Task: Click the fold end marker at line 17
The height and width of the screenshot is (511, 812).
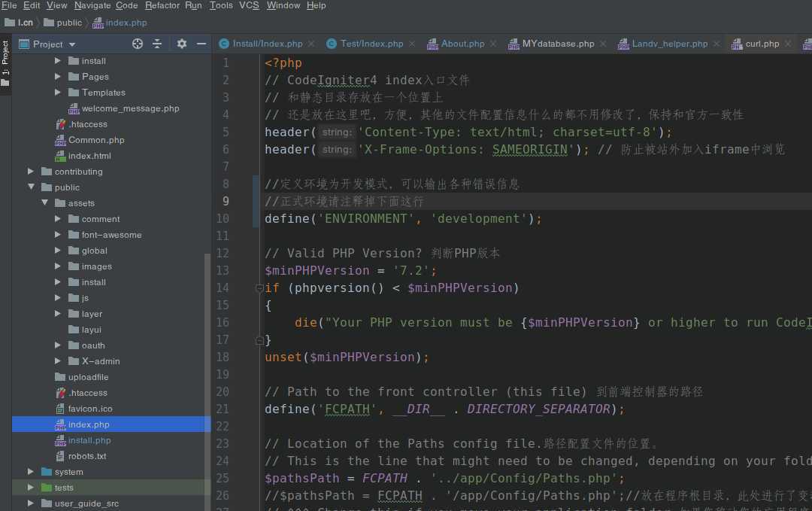Action: [x=260, y=340]
